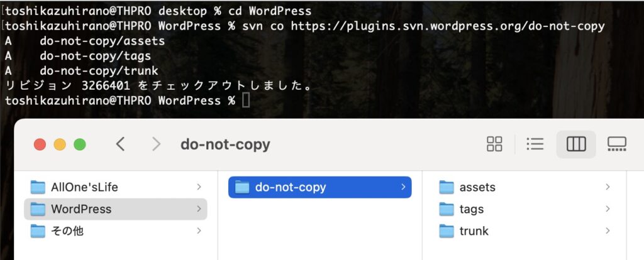Switch Finder to gallery view
Image resolution: width=644 pixels, height=260 pixels.
(x=616, y=144)
